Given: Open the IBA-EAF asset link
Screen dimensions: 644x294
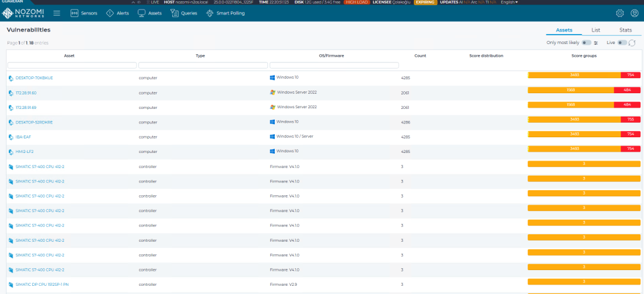Looking at the screenshot, I should click(x=23, y=137).
